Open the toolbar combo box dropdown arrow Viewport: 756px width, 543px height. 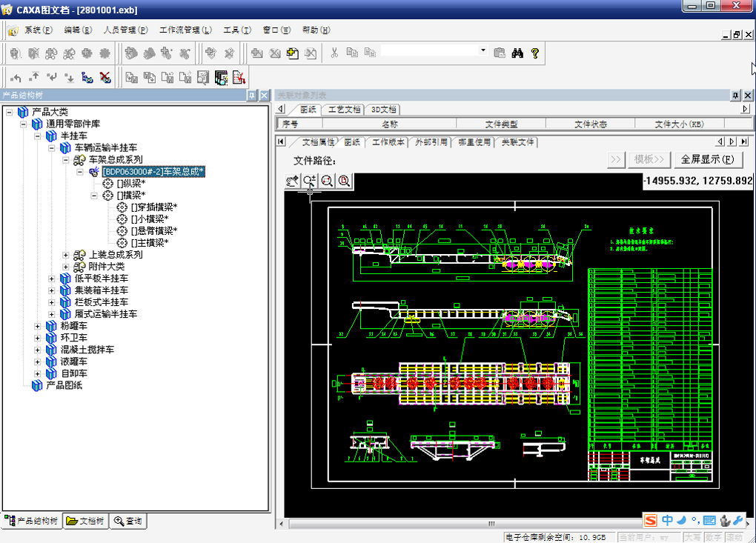point(483,51)
